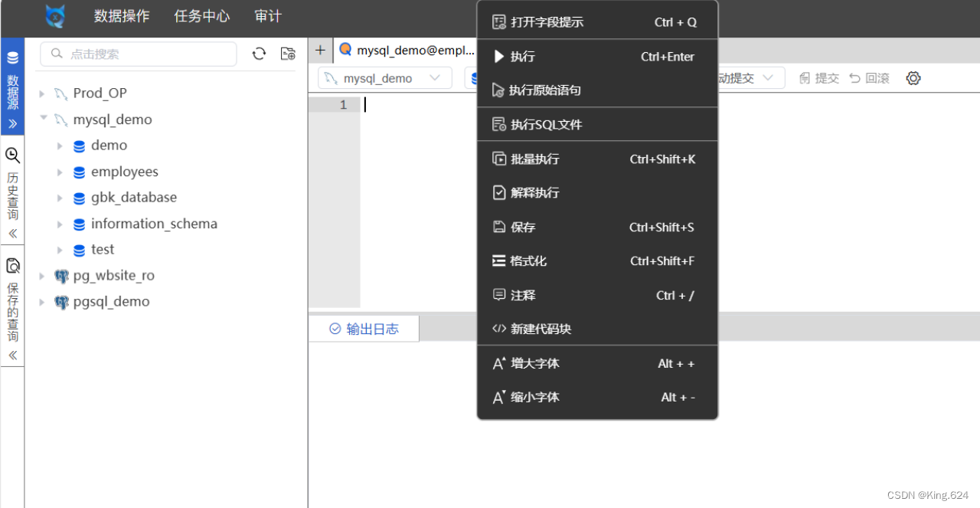Switch to the 输出日志 tab
Screen dimensions: 980x508
[x=364, y=329]
